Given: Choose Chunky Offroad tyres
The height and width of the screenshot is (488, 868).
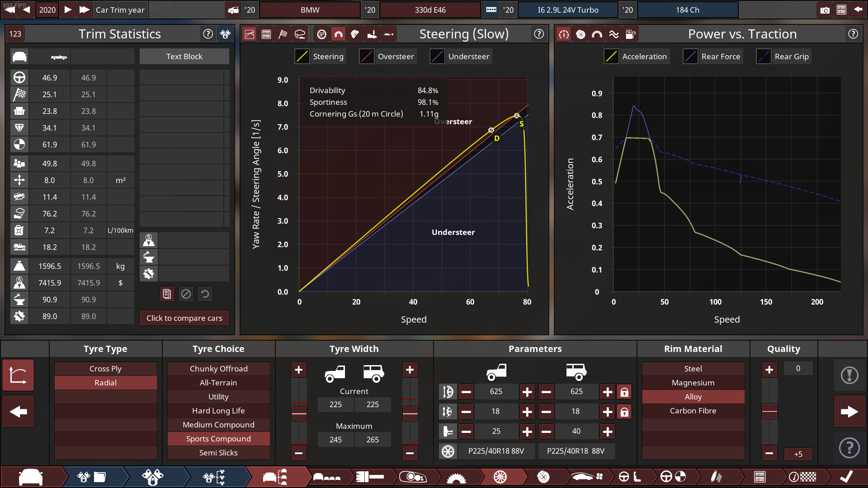Looking at the screenshot, I should click(x=218, y=369).
